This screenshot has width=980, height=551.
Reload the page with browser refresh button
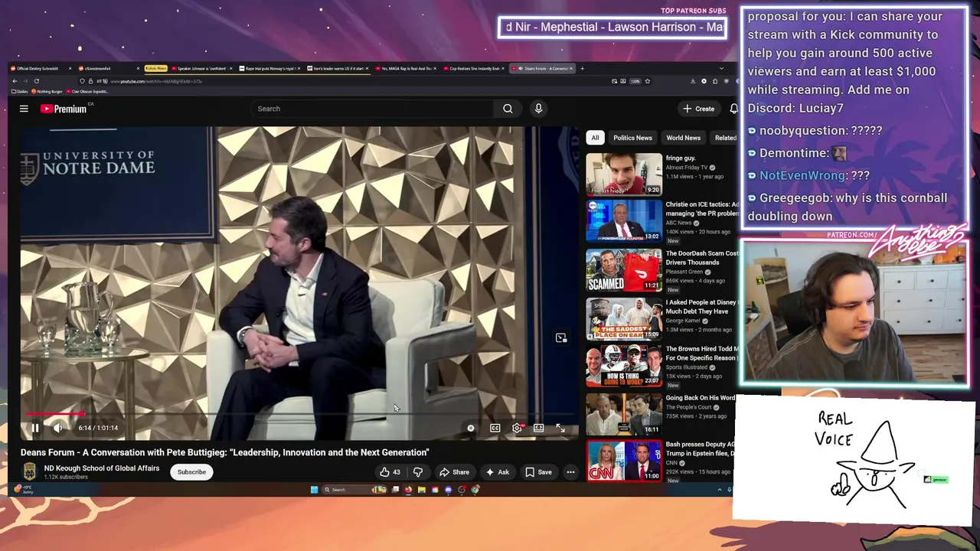click(36, 81)
